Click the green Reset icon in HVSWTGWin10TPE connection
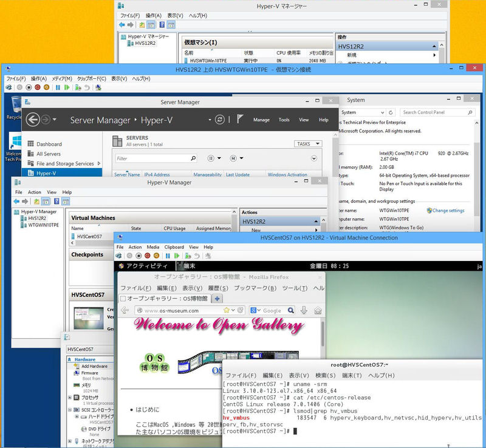 pyautogui.click(x=67, y=87)
